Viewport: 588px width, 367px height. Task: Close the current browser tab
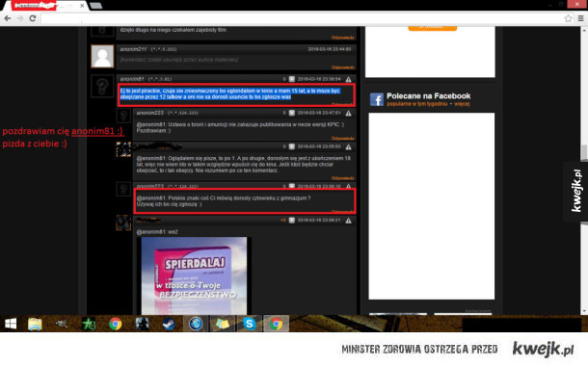[x=82, y=6]
